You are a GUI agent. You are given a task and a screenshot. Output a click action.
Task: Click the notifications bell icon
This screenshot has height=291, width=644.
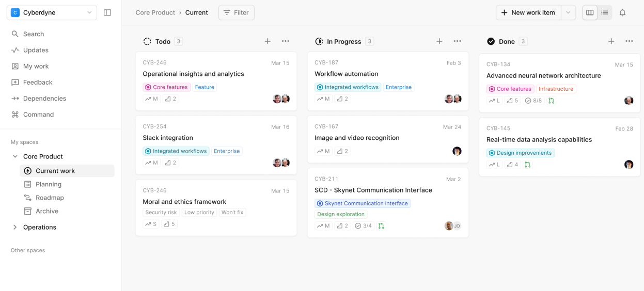coord(622,13)
